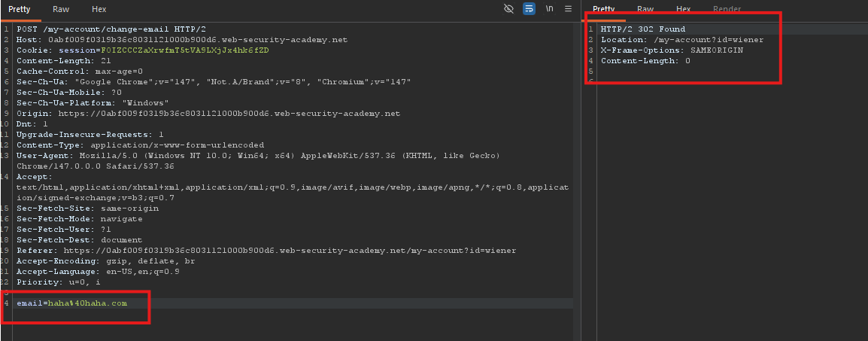Toggle the show newline \n characters button
The height and width of the screenshot is (341, 868).
pyautogui.click(x=549, y=9)
